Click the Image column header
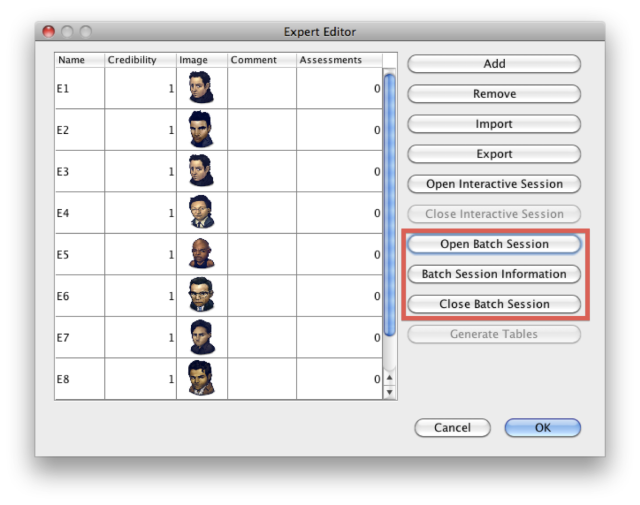Image resolution: width=640 pixels, height=505 pixels. tap(202, 60)
